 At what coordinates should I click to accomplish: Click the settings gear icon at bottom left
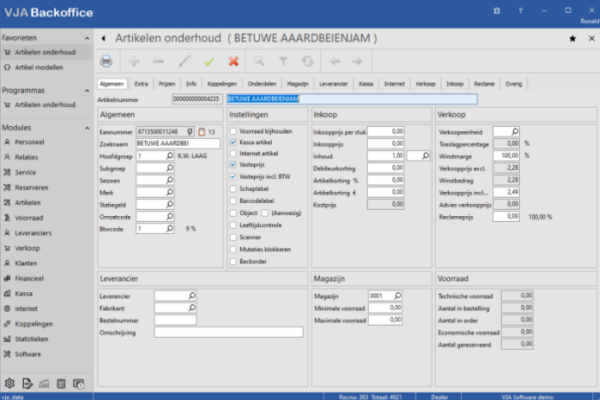[9, 383]
